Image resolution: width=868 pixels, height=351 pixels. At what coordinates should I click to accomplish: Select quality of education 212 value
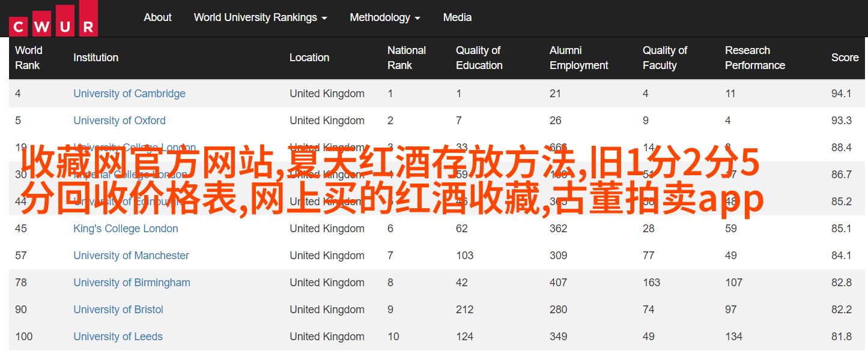coord(465,310)
